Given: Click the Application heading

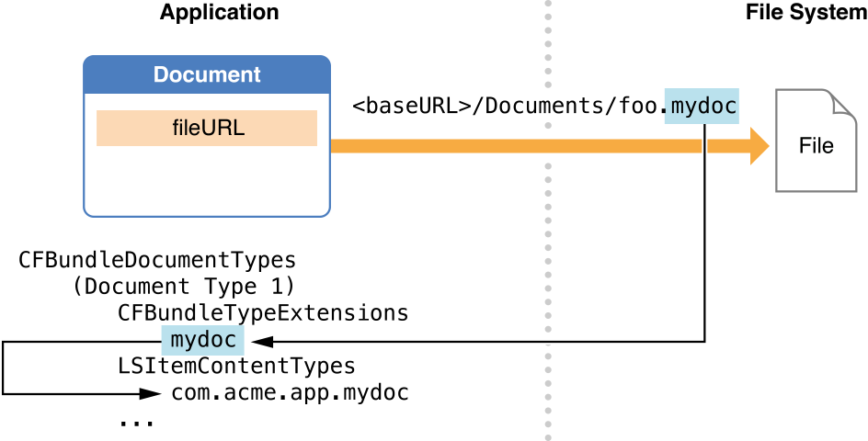Looking at the screenshot, I should click(219, 13).
